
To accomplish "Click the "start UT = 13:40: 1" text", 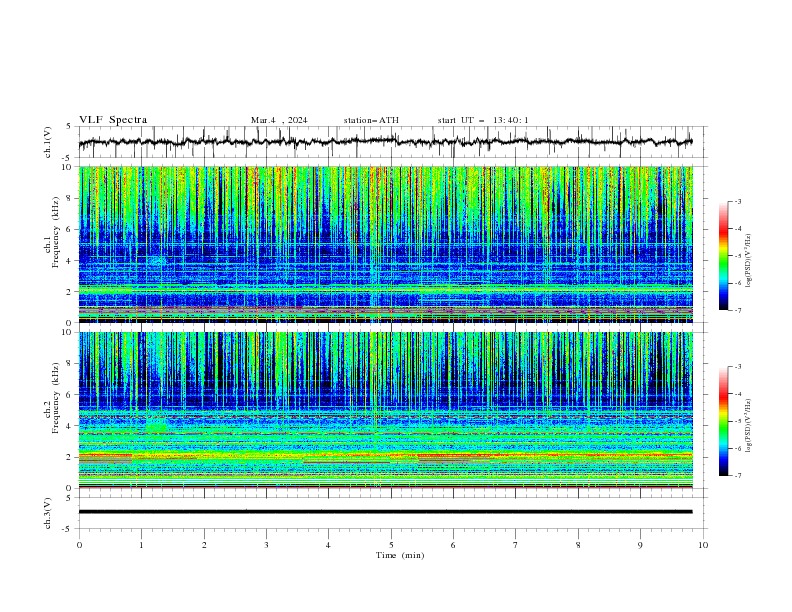I will point(483,120).
